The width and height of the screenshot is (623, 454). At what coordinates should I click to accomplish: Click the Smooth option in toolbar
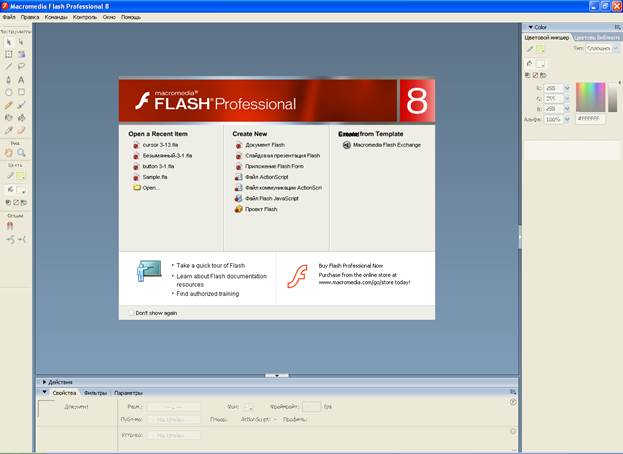[10, 239]
